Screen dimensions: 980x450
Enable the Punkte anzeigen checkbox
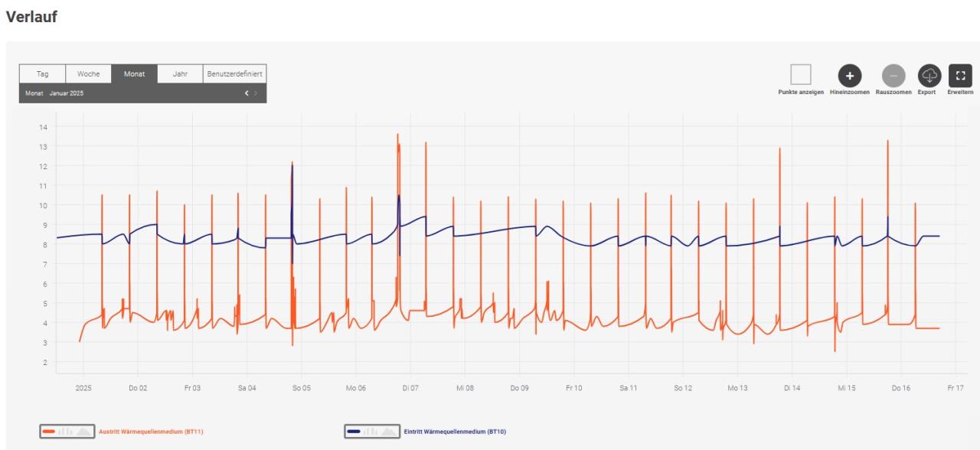click(x=801, y=75)
